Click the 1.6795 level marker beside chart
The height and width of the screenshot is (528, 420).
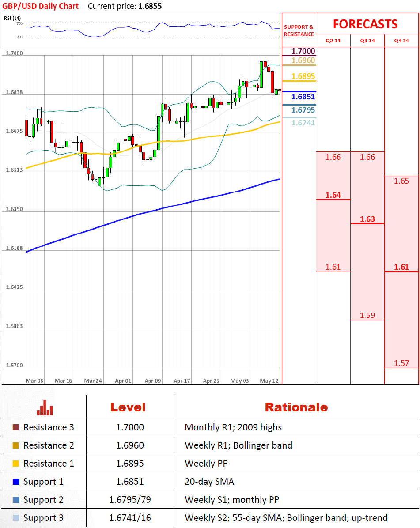tap(303, 110)
